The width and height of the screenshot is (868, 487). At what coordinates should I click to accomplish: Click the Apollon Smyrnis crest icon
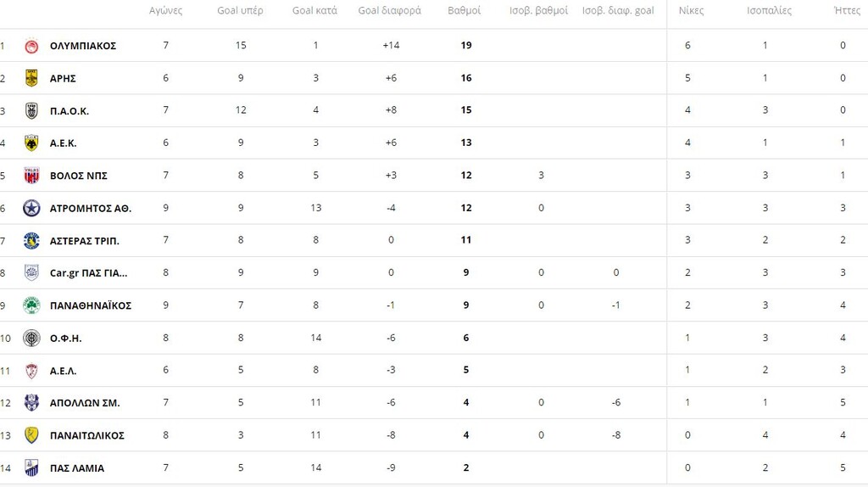31,403
